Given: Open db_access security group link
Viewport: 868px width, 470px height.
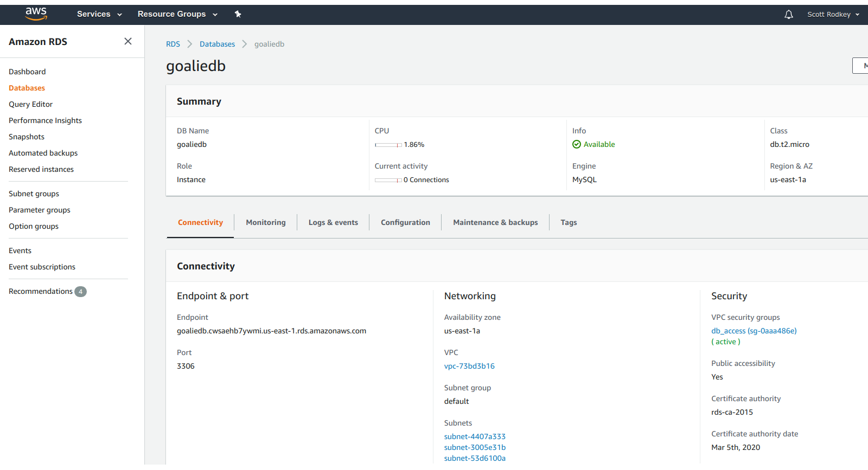Looking at the screenshot, I should point(754,331).
